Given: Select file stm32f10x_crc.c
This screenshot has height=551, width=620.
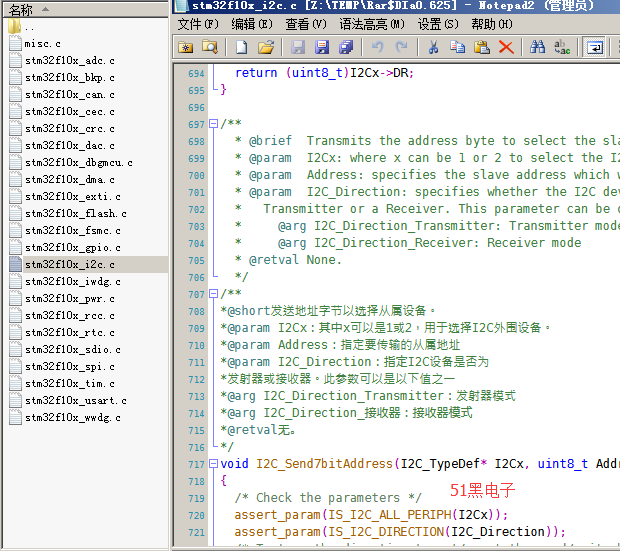Looking at the screenshot, I should point(70,129).
